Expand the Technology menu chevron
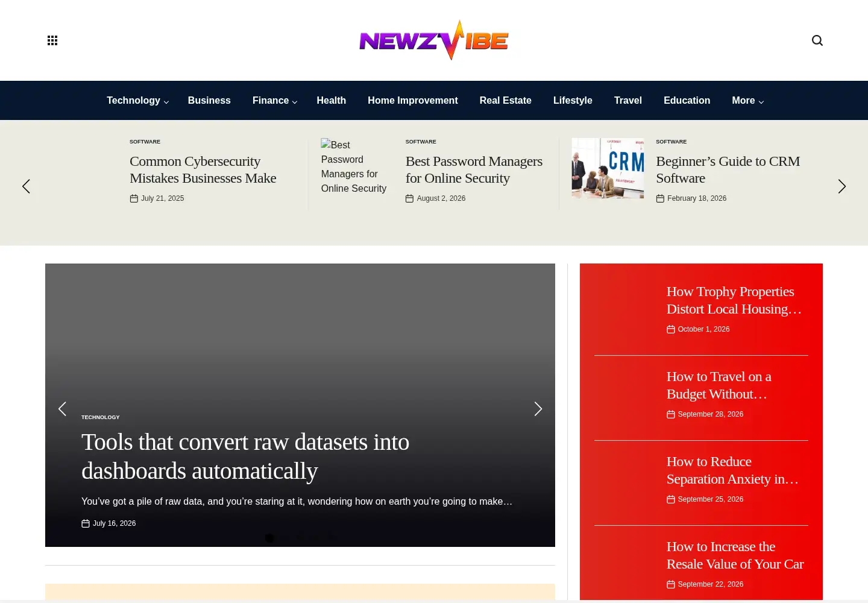868x603 pixels. pyautogui.click(x=166, y=102)
